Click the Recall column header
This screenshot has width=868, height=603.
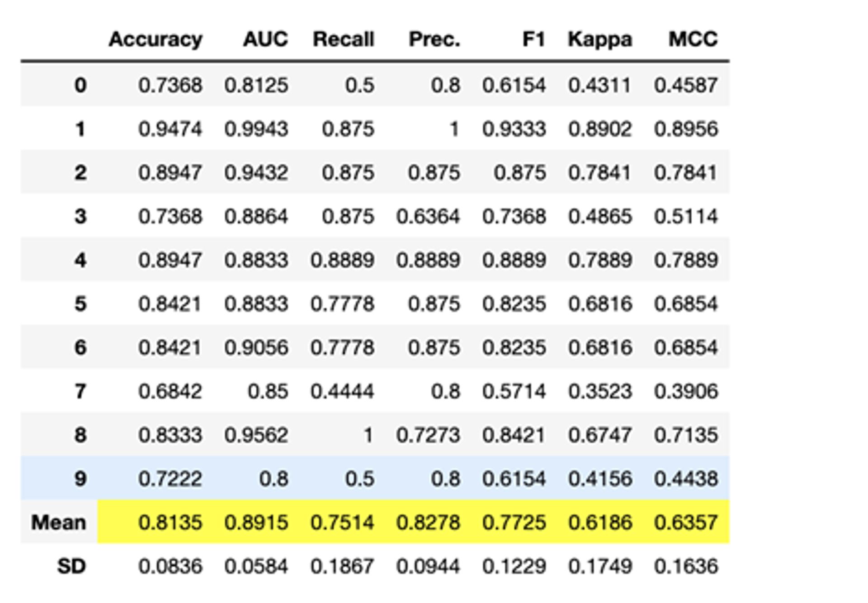343,40
